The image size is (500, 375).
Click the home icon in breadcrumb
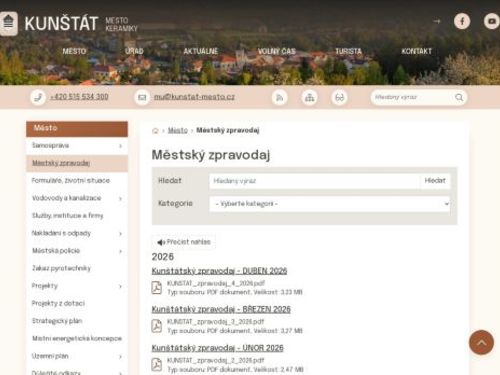(155, 131)
